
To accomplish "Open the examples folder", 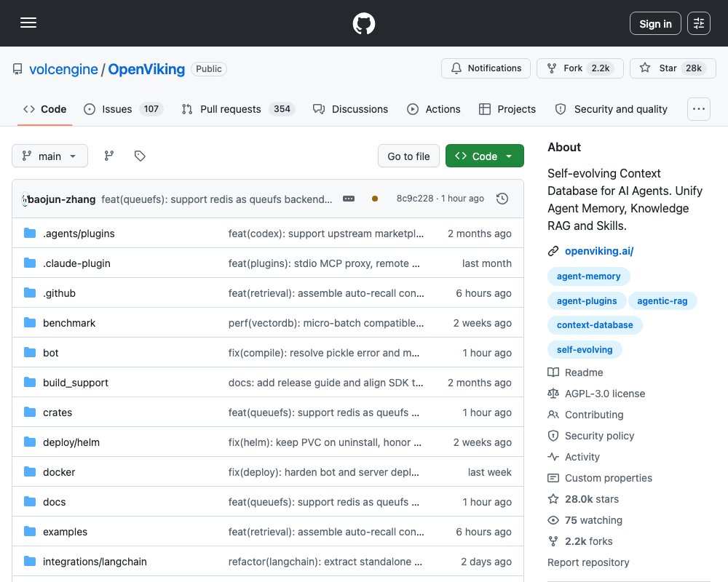I will [65, 532].
